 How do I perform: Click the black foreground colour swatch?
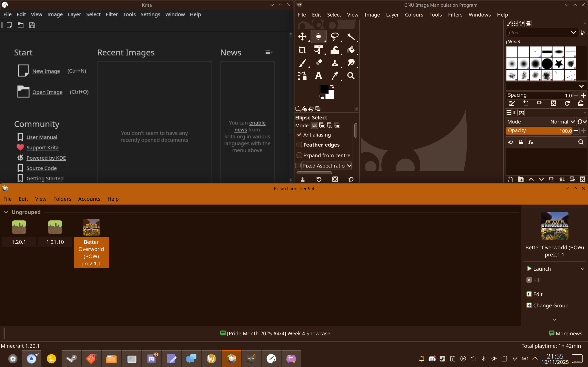tap(323, 89)
